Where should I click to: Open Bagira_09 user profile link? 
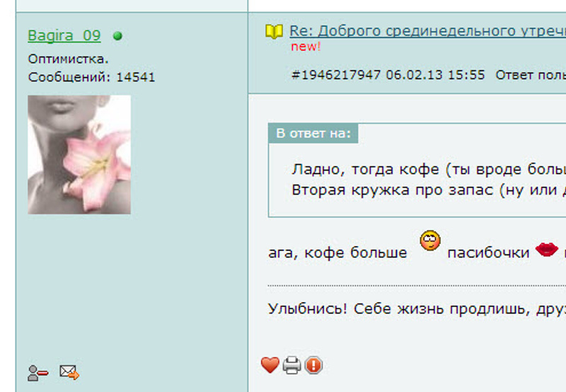64,35
